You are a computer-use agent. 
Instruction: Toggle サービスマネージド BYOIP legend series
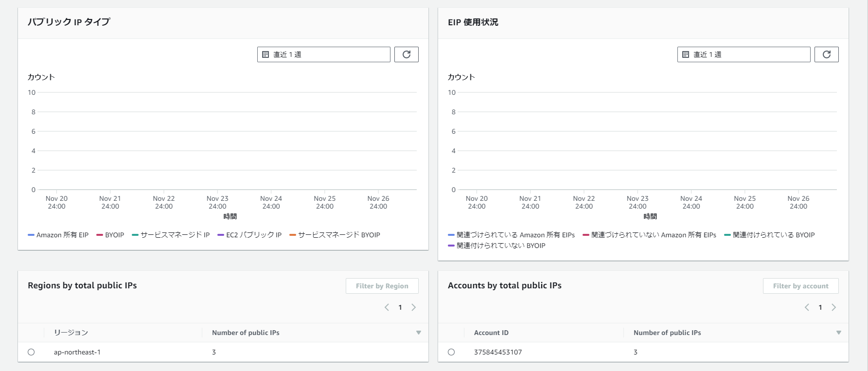[335, 235]
